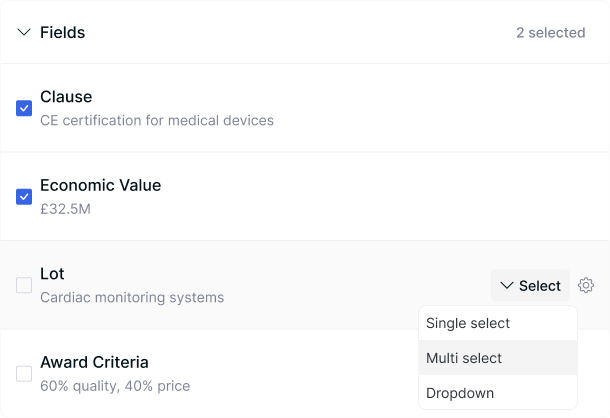Choose Multi select option
Image resolution: width=610 pixels, height=418 pixels.
pyautogui.click(x=498, y=358)
